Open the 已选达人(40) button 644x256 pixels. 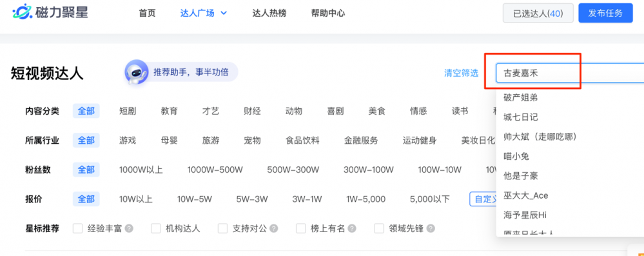[538, 13]
